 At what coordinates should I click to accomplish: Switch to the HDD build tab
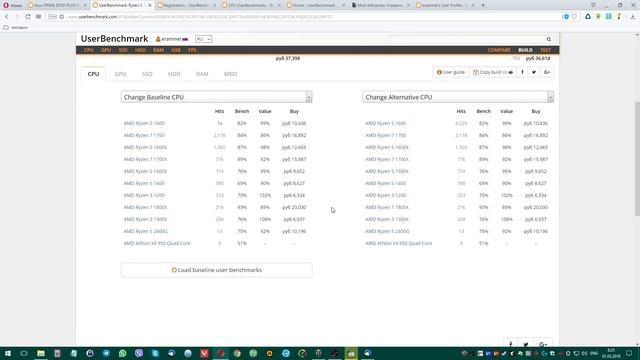coord(174,74)
